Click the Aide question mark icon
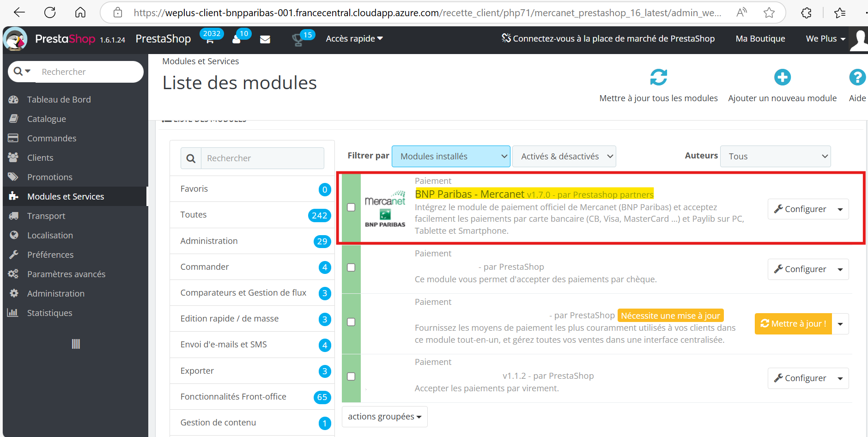 857,77
